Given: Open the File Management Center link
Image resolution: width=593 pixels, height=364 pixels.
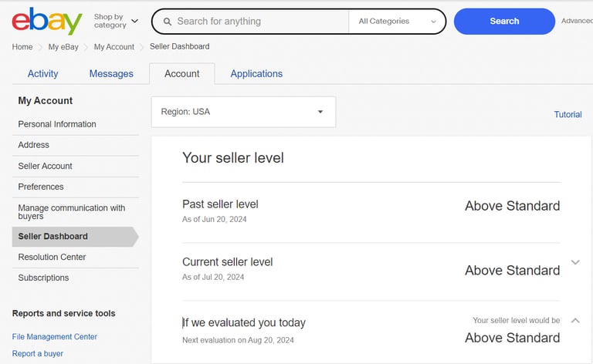Looking at the screenshot, I should coord(55,337).
